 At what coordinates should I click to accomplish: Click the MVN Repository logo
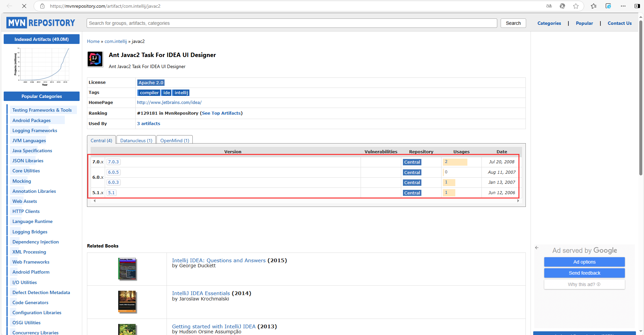tap(41, 23)
